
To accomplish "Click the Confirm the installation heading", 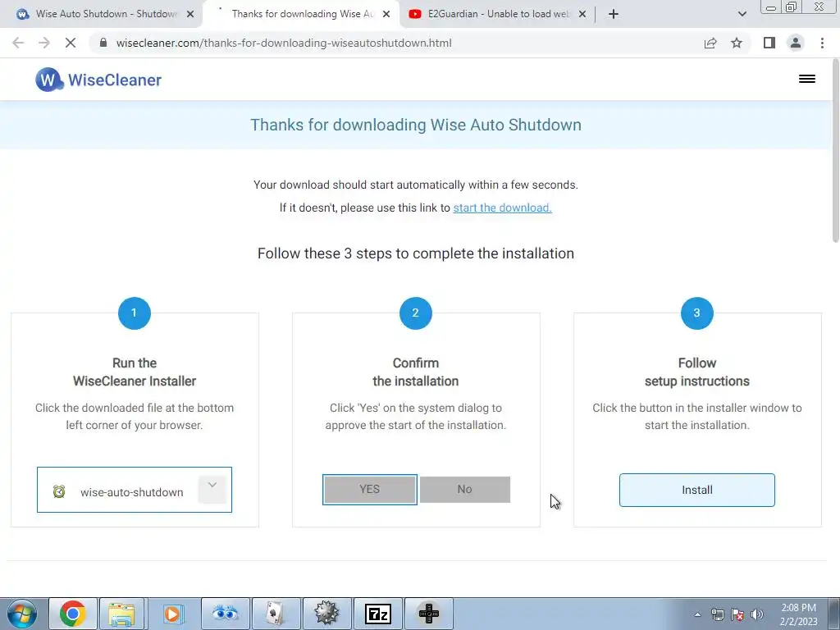I will (x=416, y=372).
